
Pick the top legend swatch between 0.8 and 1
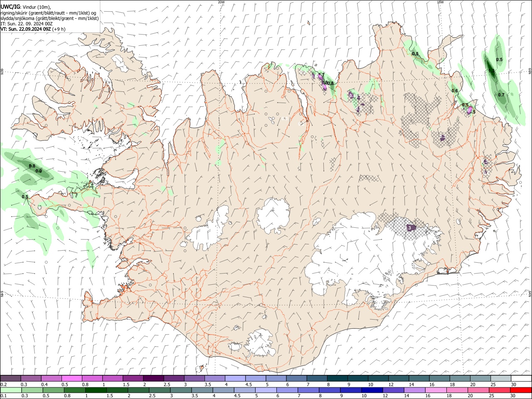click(x=92, y=379)
